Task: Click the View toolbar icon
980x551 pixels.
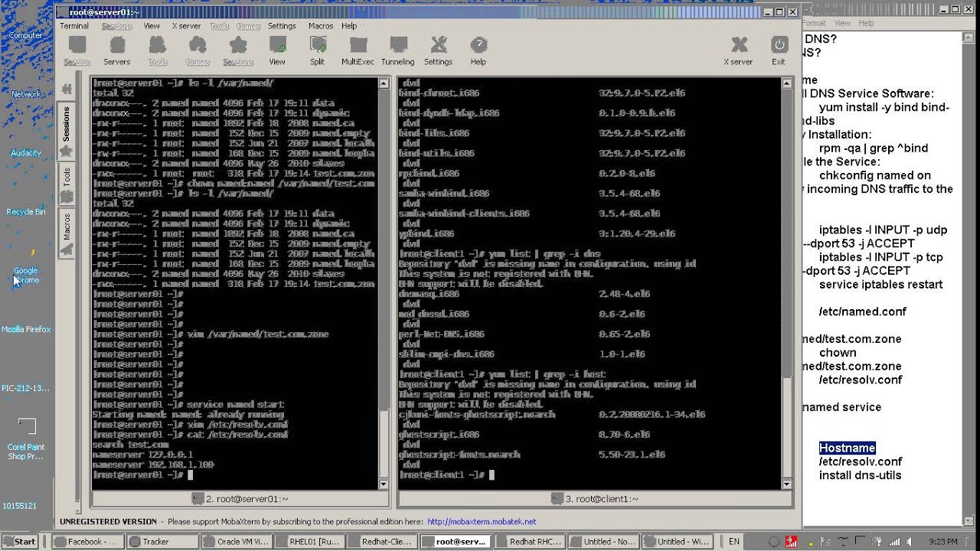Action: 277,51
